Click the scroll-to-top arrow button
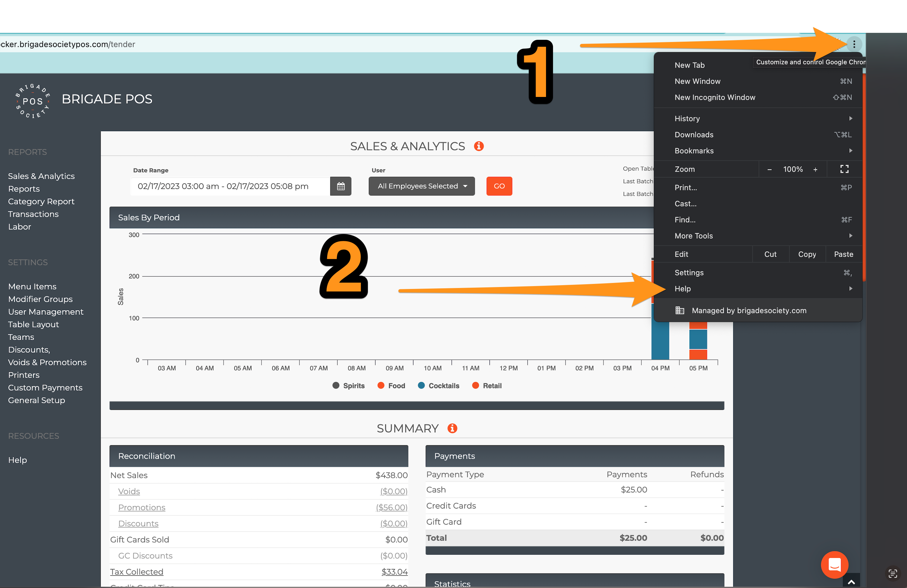Image resolution: width=907 pixels, height=588 pixels. 851,581
